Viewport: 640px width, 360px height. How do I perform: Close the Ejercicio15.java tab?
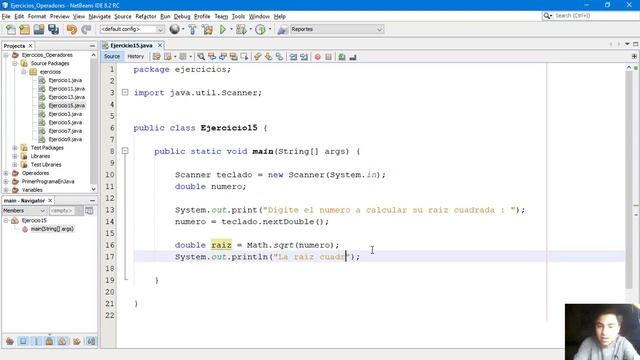click(x=160, y=45)
